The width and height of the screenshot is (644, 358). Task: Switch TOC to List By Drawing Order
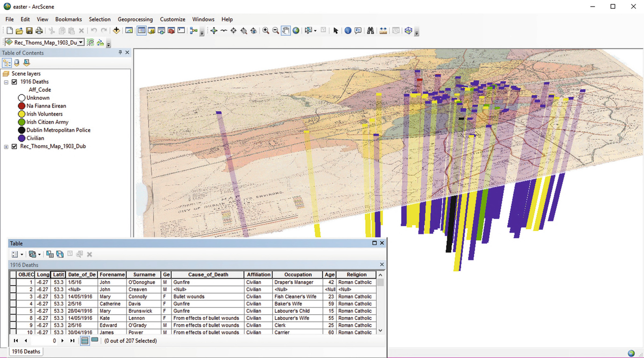click(x=7, y=62)
